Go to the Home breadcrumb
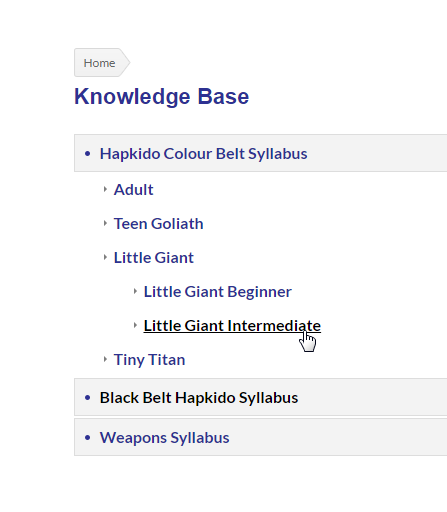447x512 pixels. [99, 63]
